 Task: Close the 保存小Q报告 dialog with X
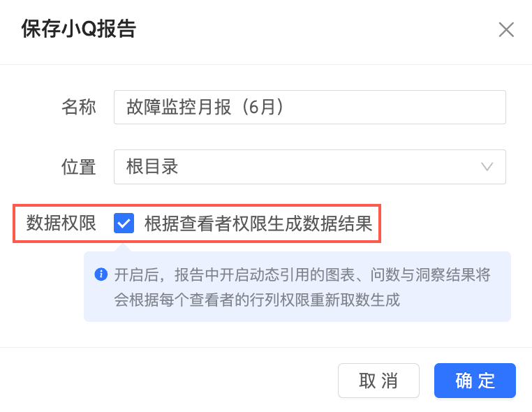(506, 29)
